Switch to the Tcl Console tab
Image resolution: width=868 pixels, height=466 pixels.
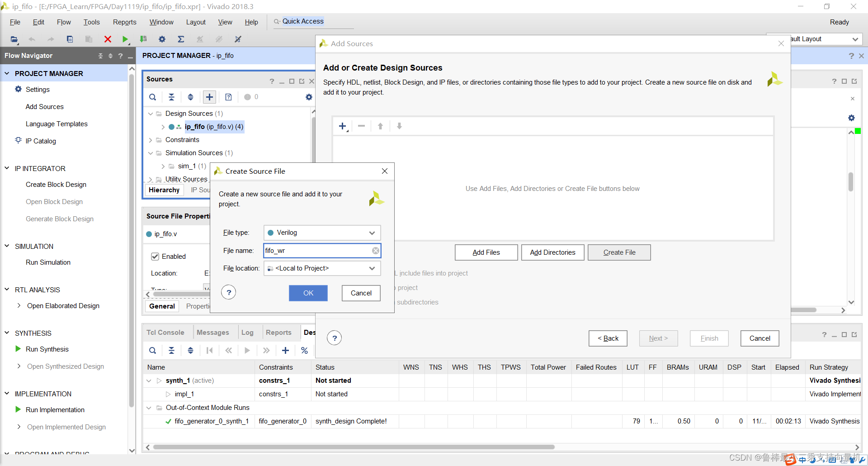point(165,333)
